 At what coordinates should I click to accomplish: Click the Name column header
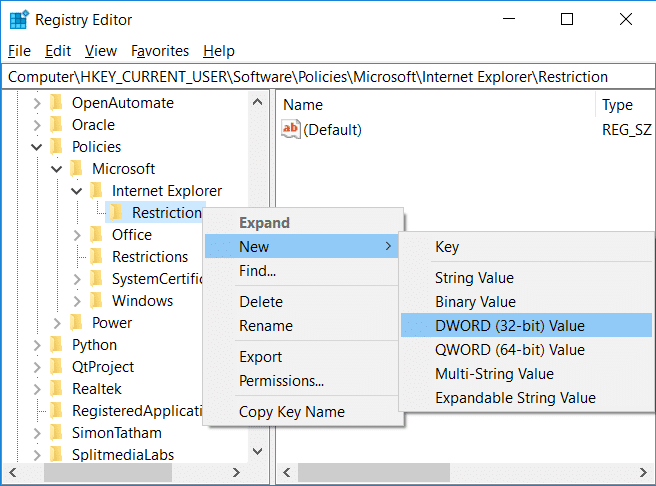(303, 105)
